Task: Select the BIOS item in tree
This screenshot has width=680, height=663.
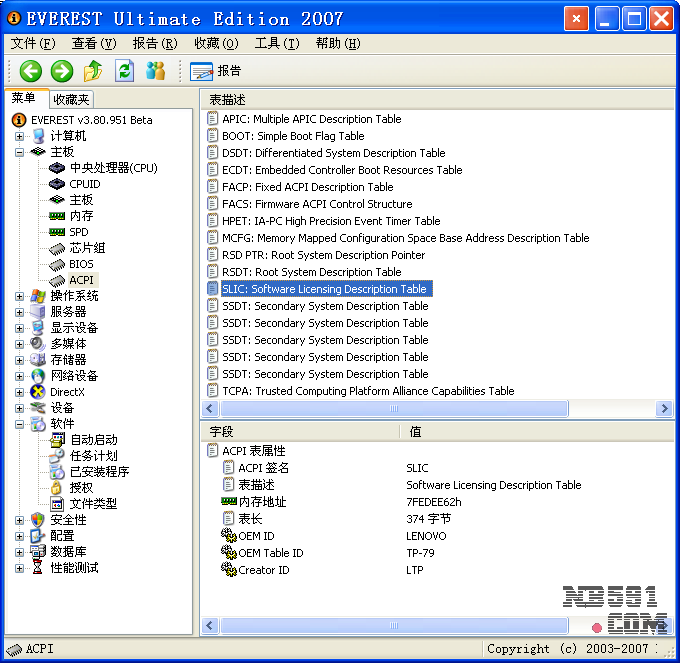Action: pyautogui.click(x=81, y=264)
